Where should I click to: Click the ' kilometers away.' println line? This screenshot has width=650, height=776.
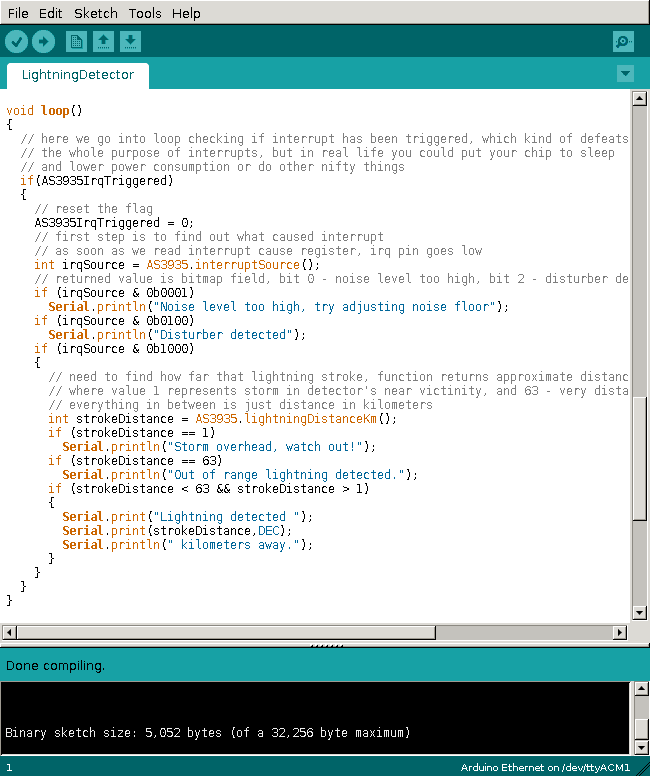tap(187, 545)
